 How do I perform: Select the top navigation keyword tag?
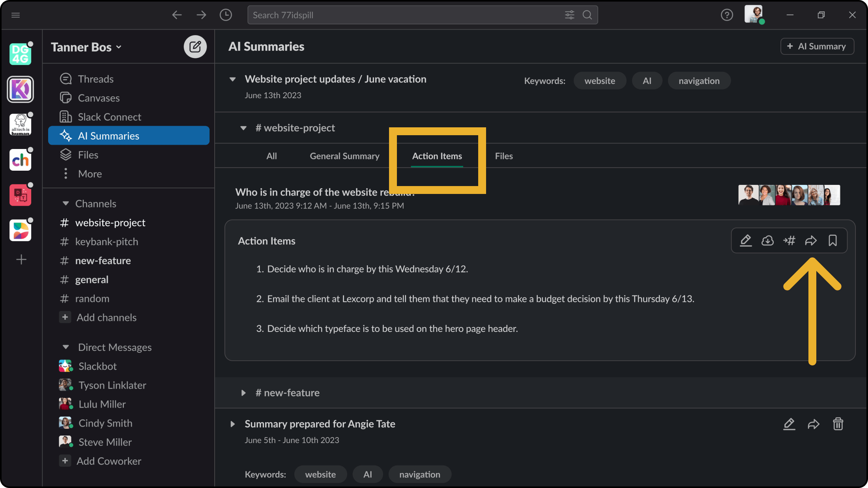click(699, 81)
